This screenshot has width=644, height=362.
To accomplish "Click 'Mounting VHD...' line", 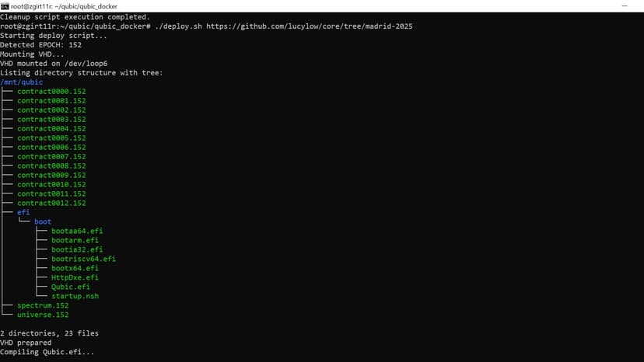I will point(32,54).
